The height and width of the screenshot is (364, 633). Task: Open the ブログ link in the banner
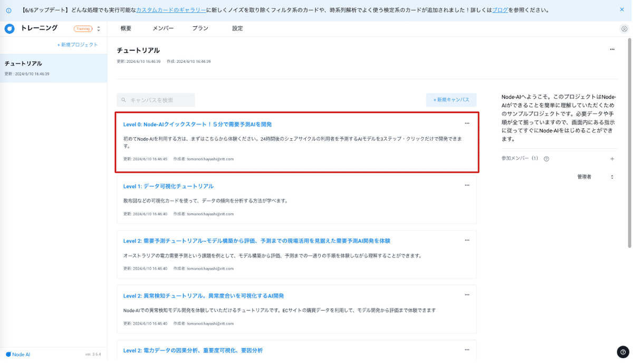(500, 10)
